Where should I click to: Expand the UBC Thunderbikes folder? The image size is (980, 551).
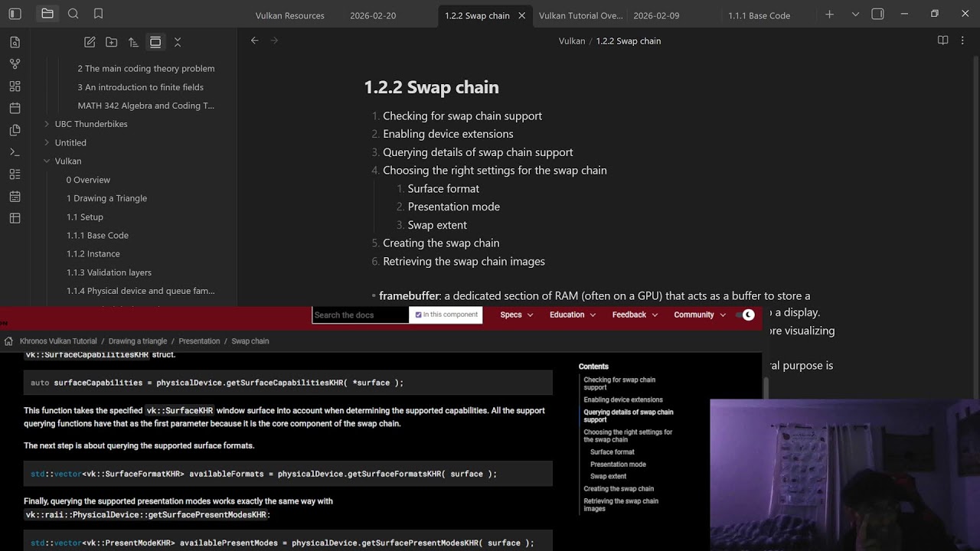[47, 124]
